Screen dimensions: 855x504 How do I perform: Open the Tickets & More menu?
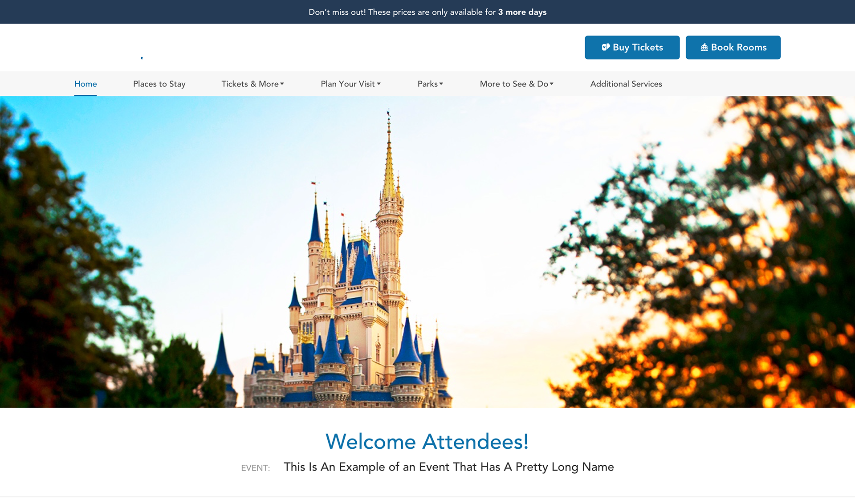[x=252, y=84]
